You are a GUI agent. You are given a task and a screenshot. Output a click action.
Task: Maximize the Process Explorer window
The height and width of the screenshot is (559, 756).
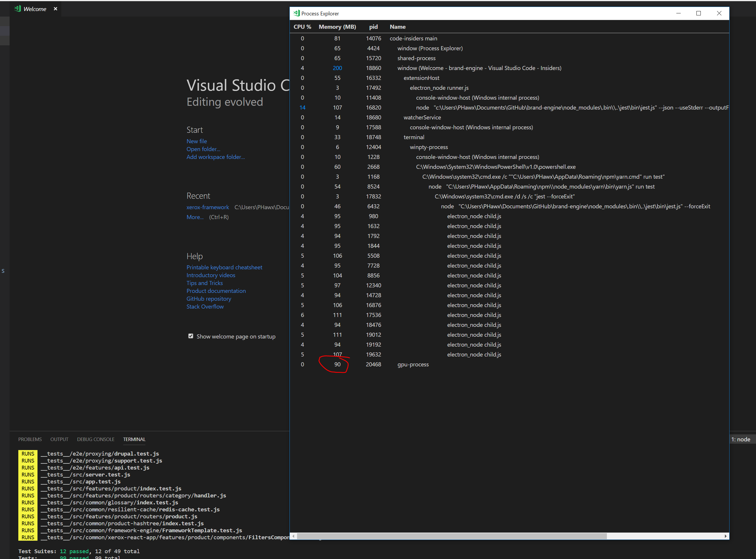pos(698,13)
